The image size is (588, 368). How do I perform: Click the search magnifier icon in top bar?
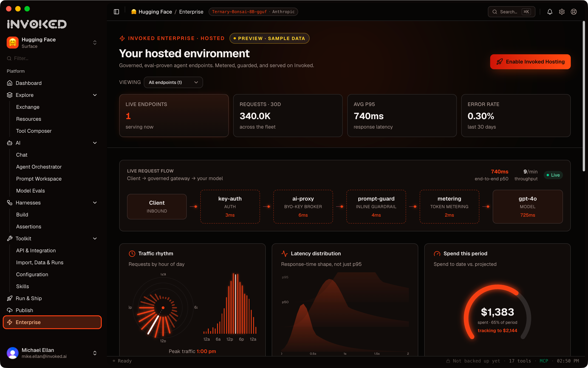[x=495, y=12]
